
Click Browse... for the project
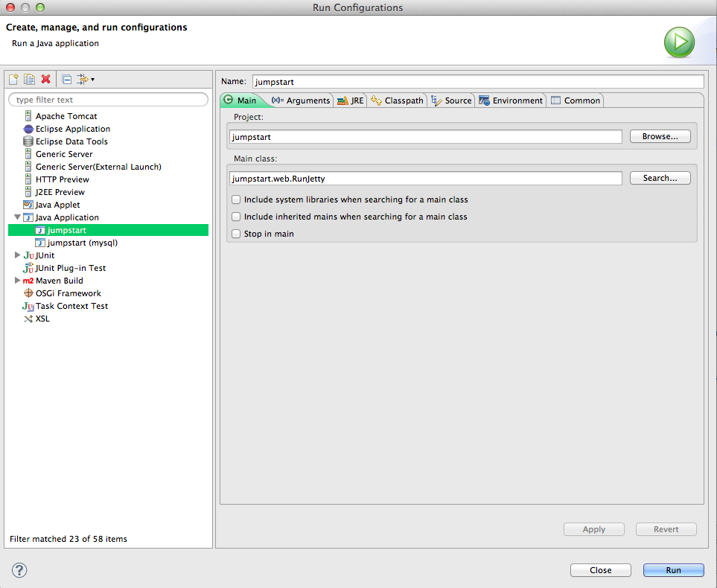pyautogui.click(x=660, y=136)
